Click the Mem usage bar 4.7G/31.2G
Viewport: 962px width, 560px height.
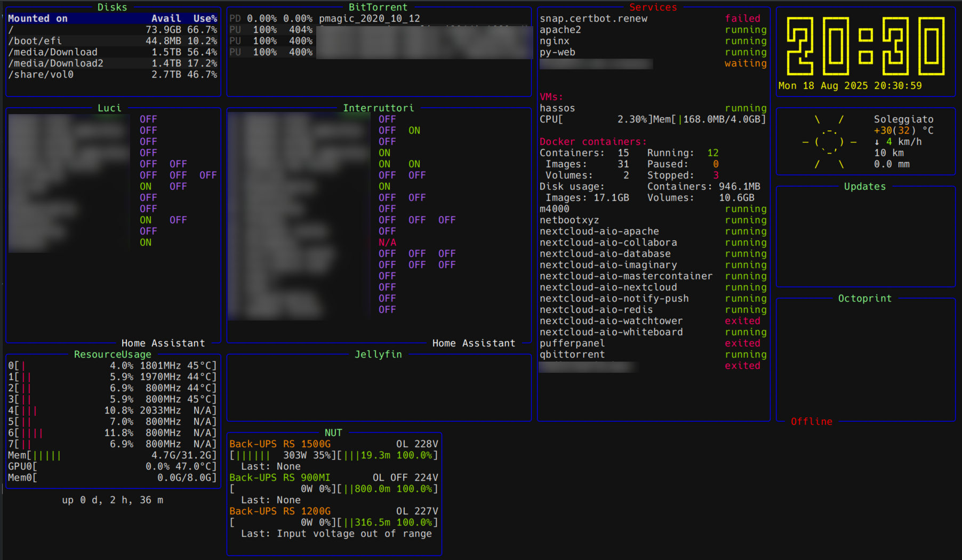coord(113,455)
